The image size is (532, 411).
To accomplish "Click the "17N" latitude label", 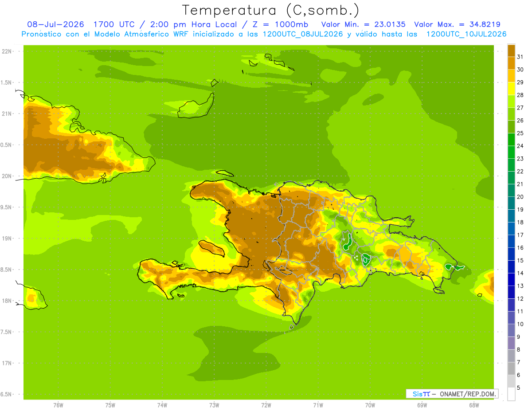I will tap(7, 363).
